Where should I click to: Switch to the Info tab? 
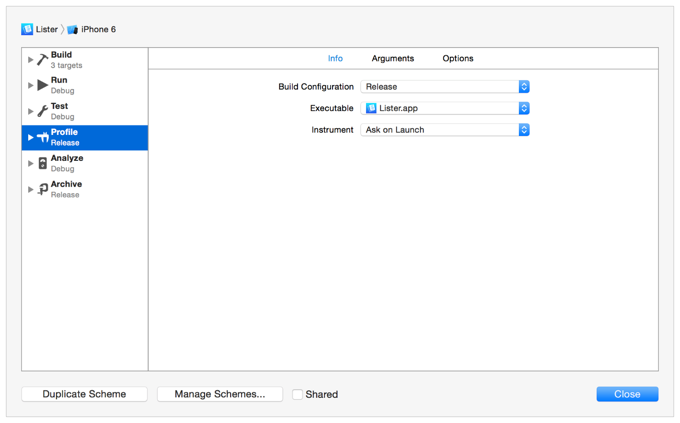[335, 58]
